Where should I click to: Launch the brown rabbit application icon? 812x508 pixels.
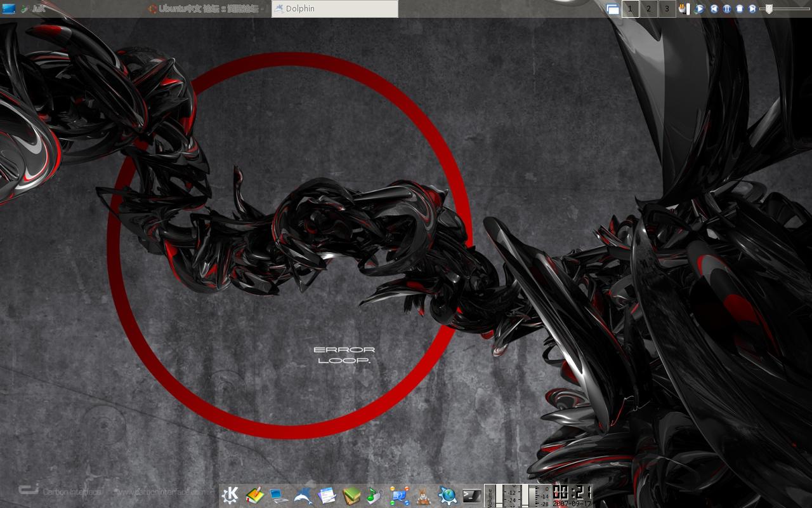(x=423, y=495)
